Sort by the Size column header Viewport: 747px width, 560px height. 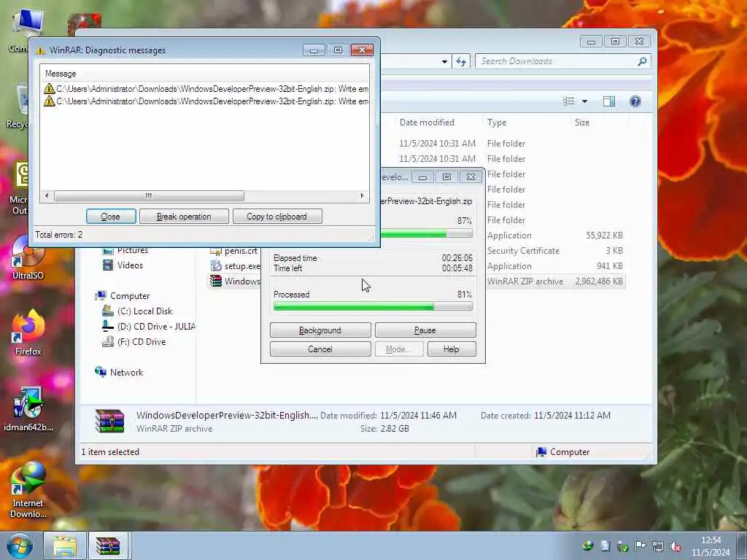coord(582,122)
